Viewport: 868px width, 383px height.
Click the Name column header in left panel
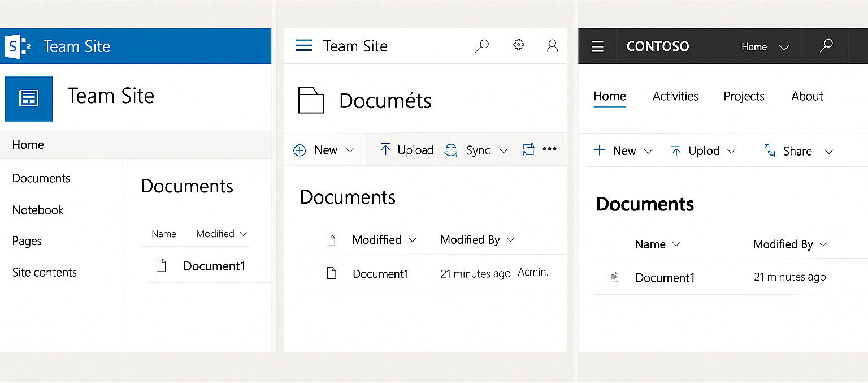[164, 234]
